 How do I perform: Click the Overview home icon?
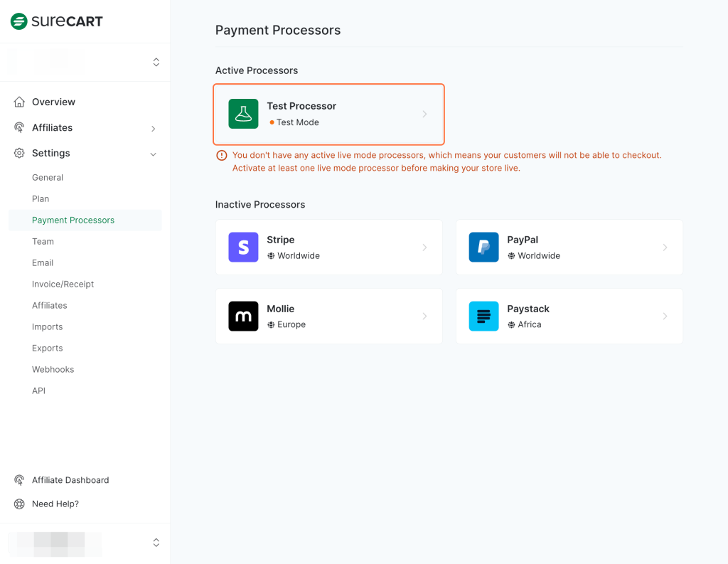(18, 102)
